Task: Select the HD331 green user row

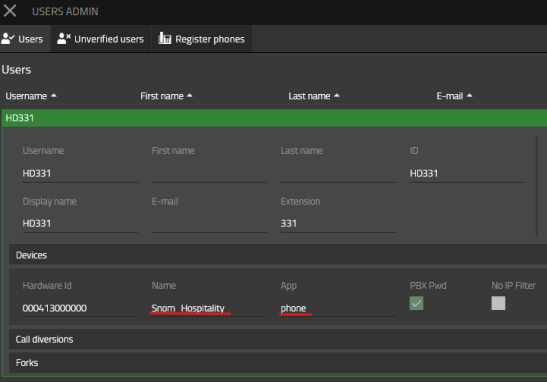Action: 274,118
